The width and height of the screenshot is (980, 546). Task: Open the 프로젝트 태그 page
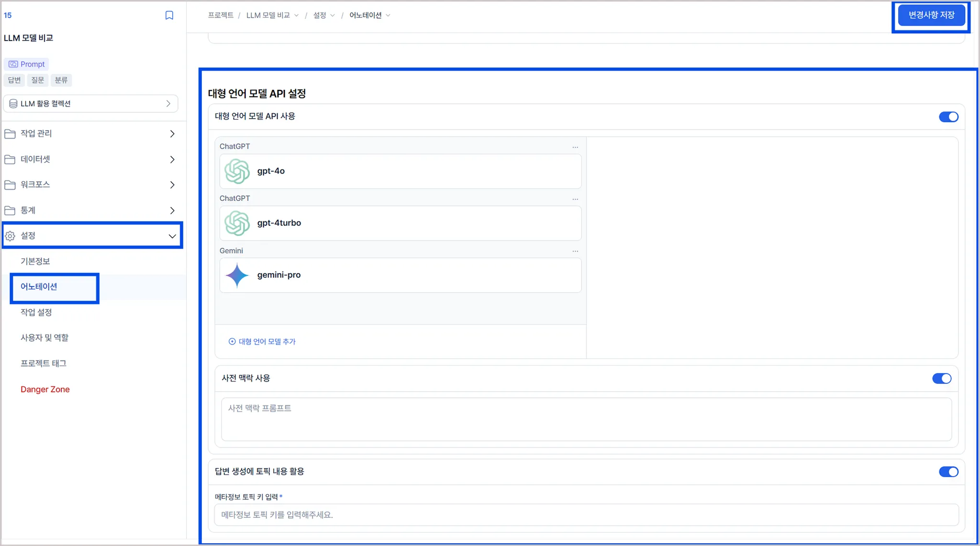point(44,363)
